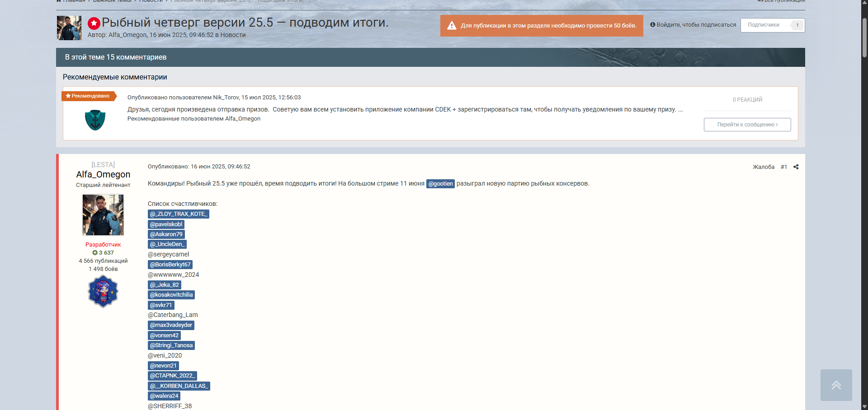The width and height of the screenshot is (868, 410).
Task: Click the @CTAPNK_2022_ mention
Action: (x=172, y=376)
